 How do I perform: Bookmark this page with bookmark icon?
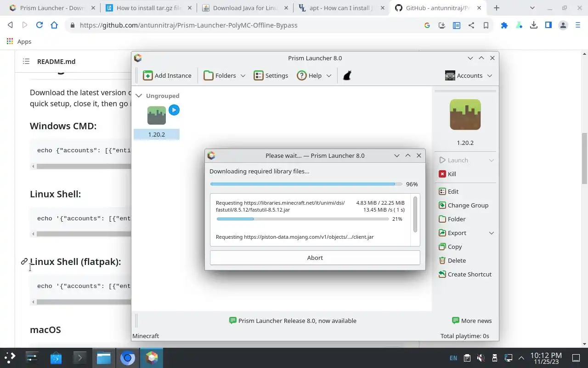[486, 25]
